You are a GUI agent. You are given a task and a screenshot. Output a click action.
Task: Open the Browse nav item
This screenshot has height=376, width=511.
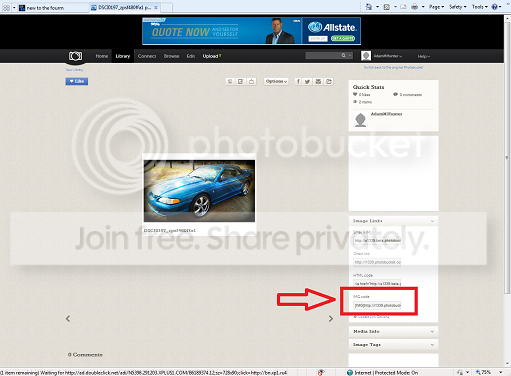pyautogui.click(x=171, y=56)
